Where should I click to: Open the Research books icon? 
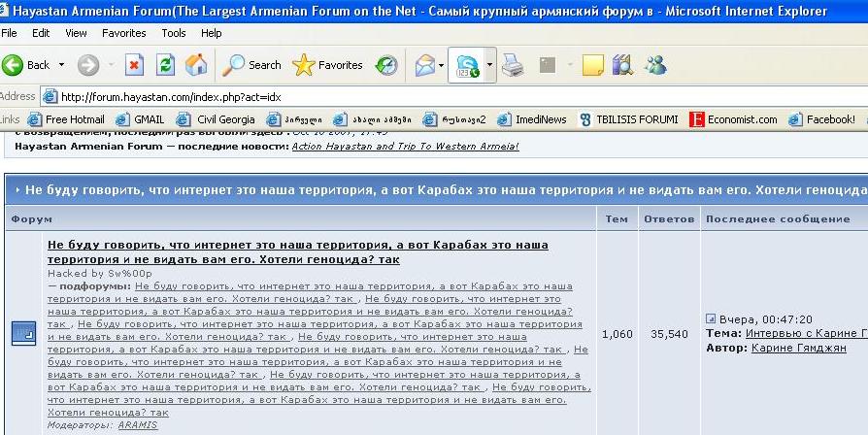click(x=622, y=65)
